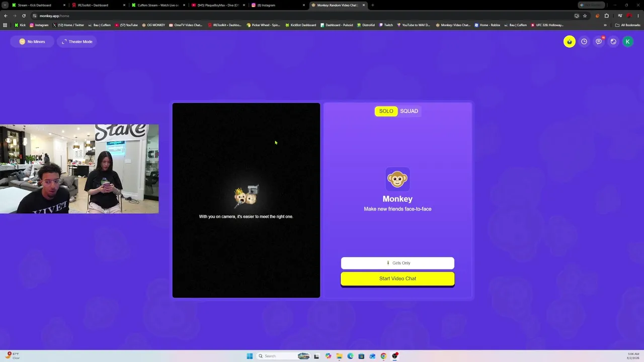Viewport: 644px width, 362px height.
Task: Expand the tab search dropdown arrow
Action: (x=5, y=5)
